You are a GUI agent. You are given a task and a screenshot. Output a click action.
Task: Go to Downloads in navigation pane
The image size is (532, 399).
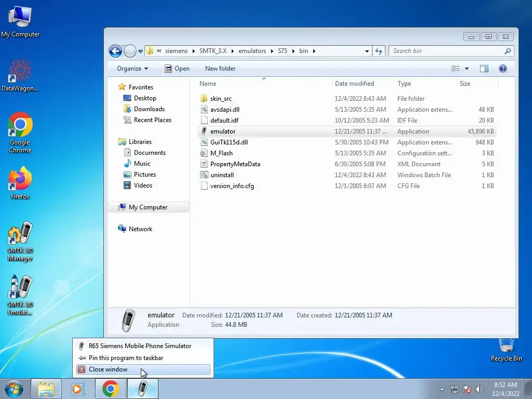tap(144, 109)
